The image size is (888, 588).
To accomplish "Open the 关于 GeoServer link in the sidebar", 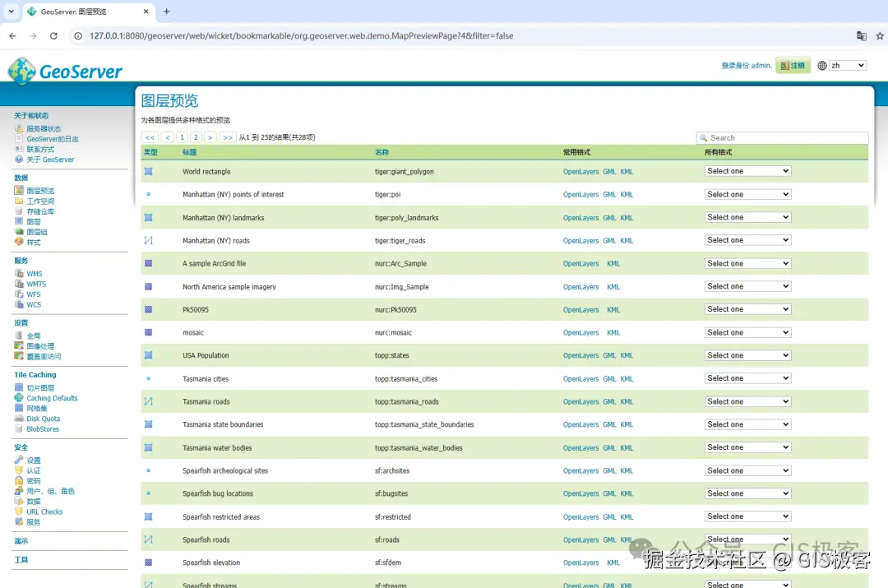I will coord(50,160).
